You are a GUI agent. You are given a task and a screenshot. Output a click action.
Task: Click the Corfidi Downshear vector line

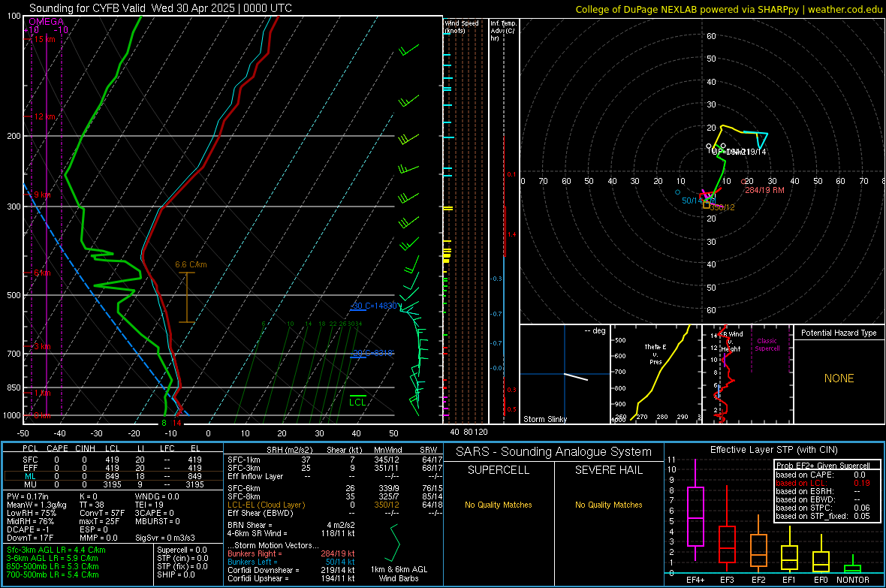pos(291,571)
